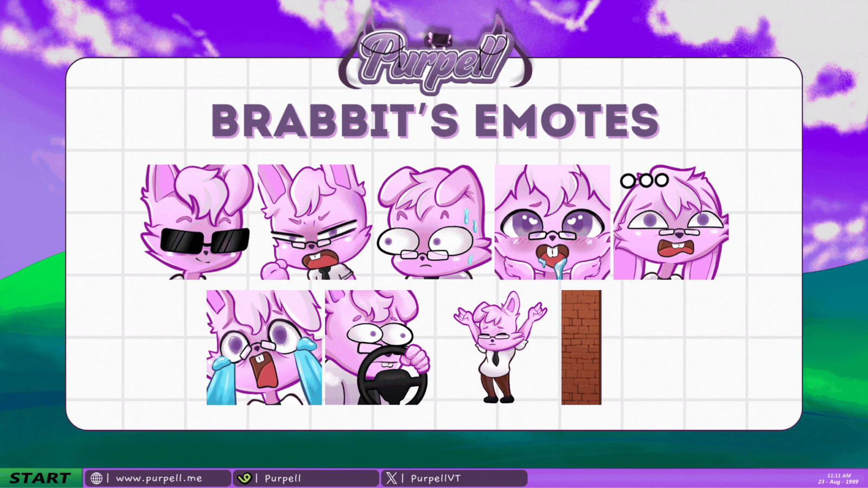Select the full-body raised-hands bunny emote
Screen dimensions: 868x488
coord(500,347)
